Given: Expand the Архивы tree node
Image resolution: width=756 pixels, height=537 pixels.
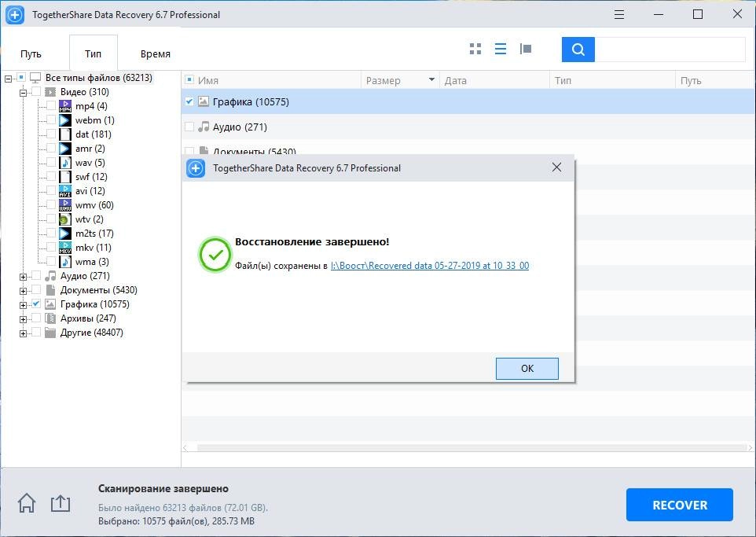Looking at the screenshot, I should (x=23, y=319).
